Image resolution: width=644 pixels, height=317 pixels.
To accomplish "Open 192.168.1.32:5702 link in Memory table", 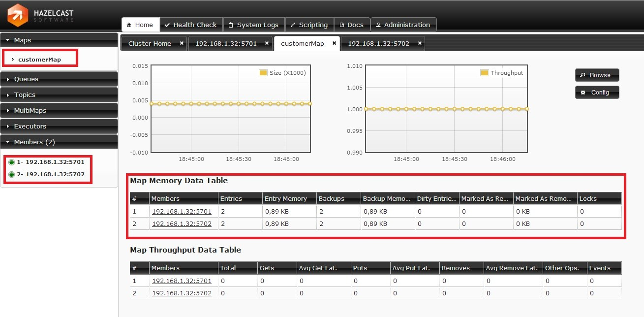I will 182,223.
